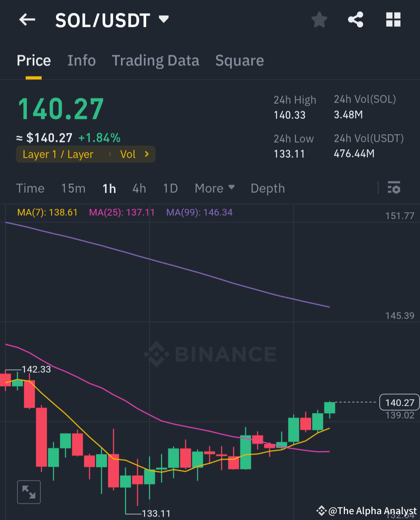Switch chart to 1D interval

pyautogui.click(x=170, y=188)
